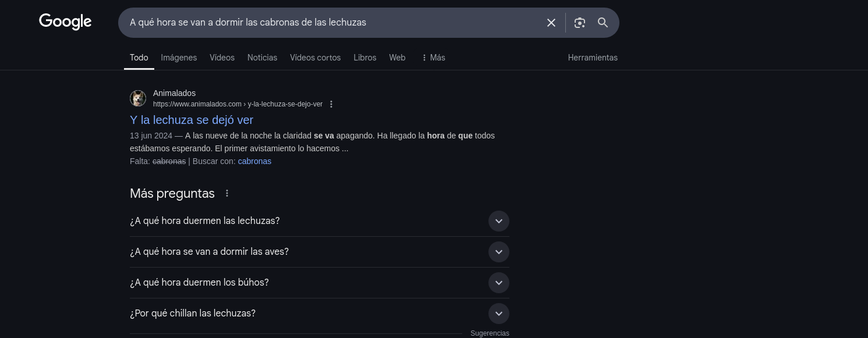Expand "¿A qué hora se van a dormir las aves?"
Image resolution: width=868 pixels, height=338 pixels.
(320, 252)
